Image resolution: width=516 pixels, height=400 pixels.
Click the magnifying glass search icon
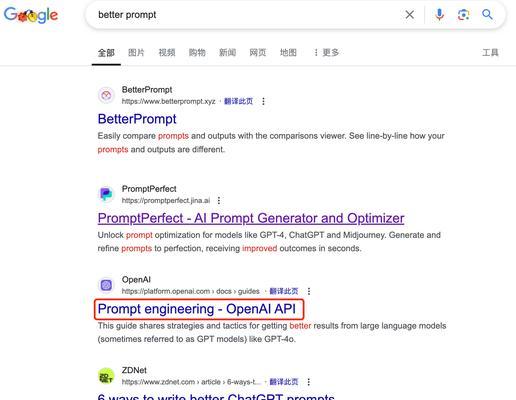tap(487, 14)
